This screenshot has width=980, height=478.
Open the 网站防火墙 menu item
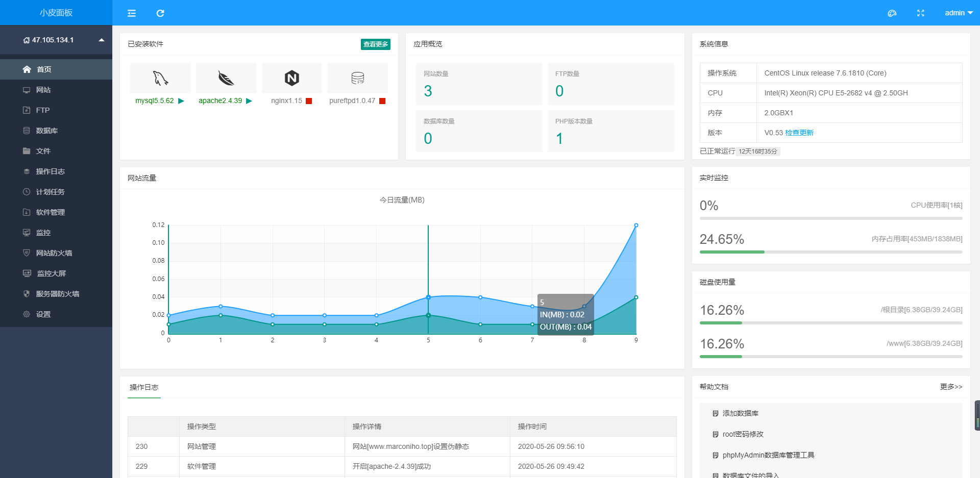pyautogui.click(x=56, y=253)
